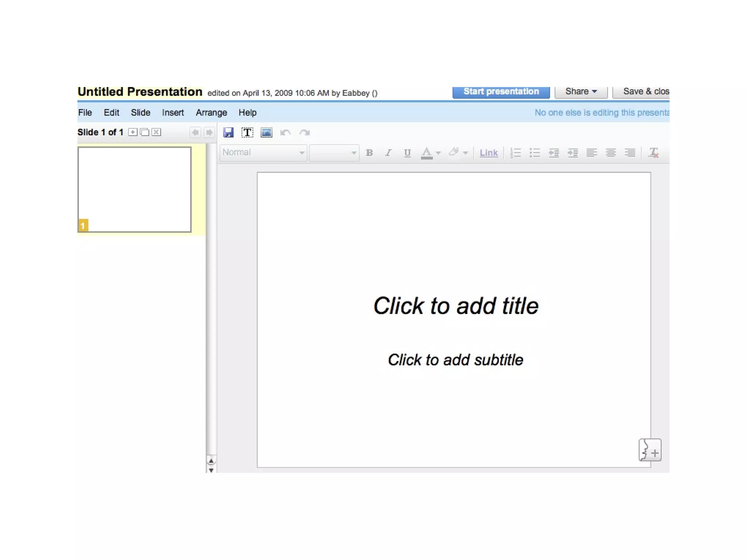Viewport: 747px width, 560px height.
Task: Click the Undo arrow icon
Action: (x=285, y=132)
